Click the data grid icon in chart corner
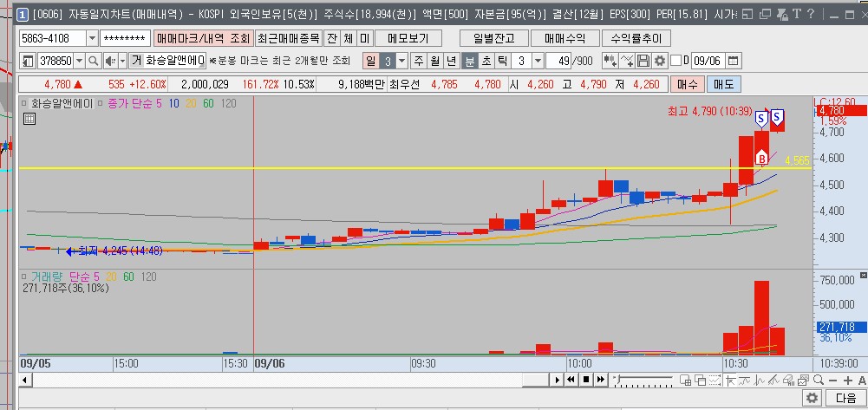Image resolution: width=868 pixels, height=410 pixels. click(29, 119)
